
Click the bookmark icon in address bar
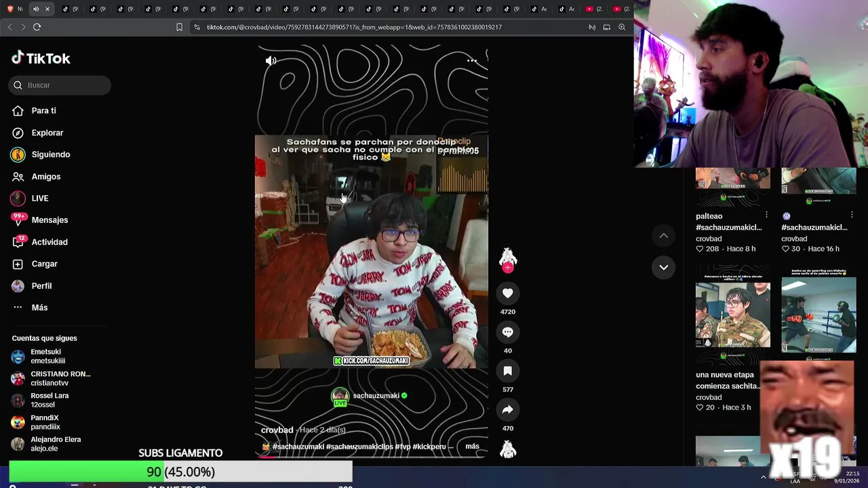pyautogui.click(x=179, y=27)
